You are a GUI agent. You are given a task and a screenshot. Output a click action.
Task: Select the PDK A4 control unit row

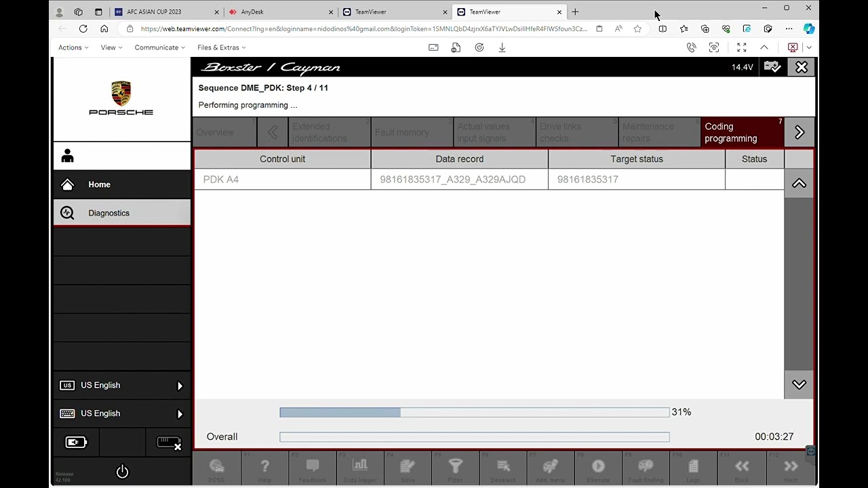(489, 180)
